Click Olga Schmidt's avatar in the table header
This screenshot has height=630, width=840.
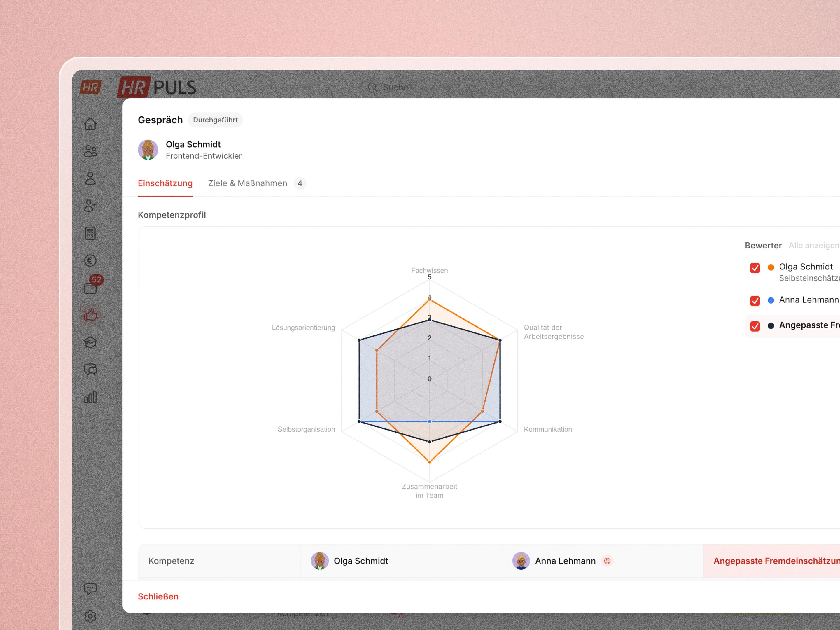tap(320, 561)
